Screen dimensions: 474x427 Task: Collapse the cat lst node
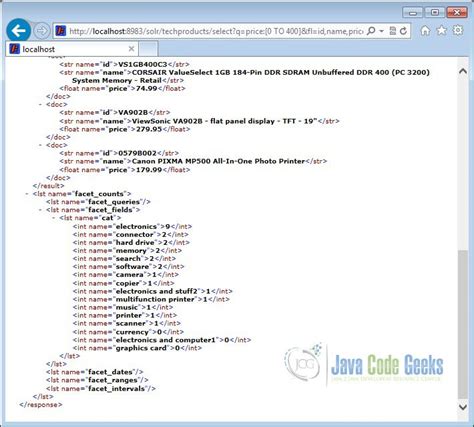coord(54,218)
